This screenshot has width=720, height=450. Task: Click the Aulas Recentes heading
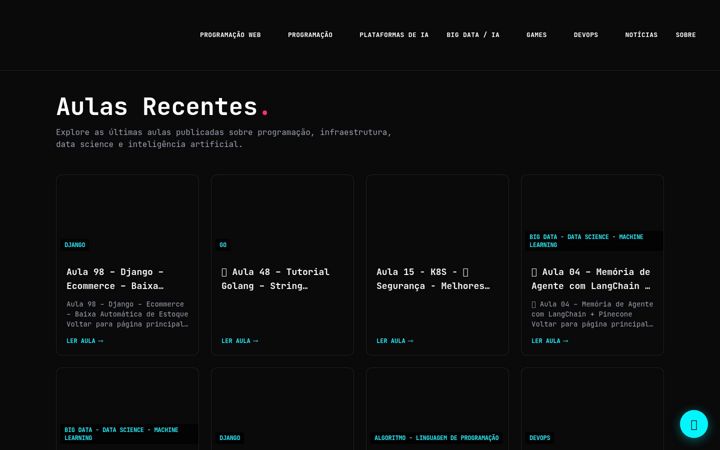click(x=163, y=107)
